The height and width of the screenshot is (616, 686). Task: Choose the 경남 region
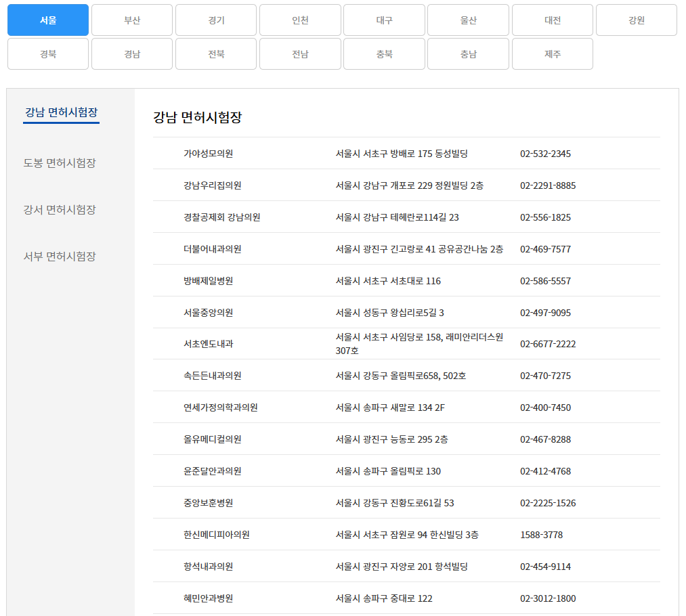tap(131, 53)
